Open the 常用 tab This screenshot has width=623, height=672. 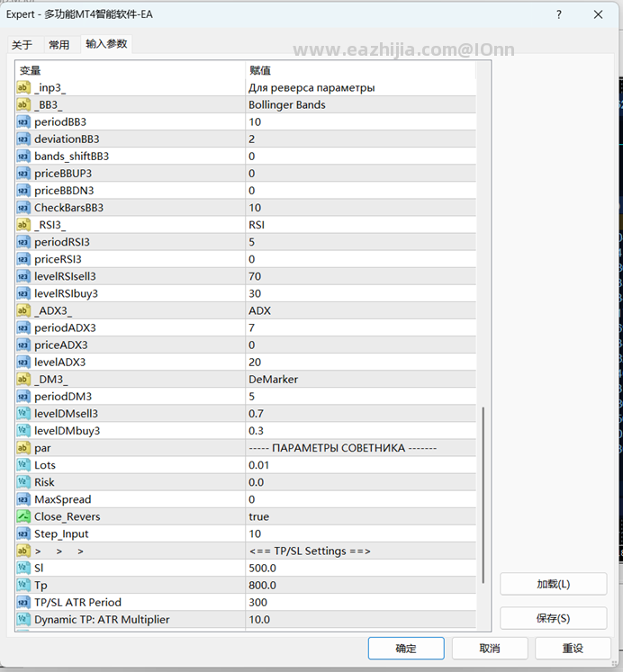click(59, 45)
